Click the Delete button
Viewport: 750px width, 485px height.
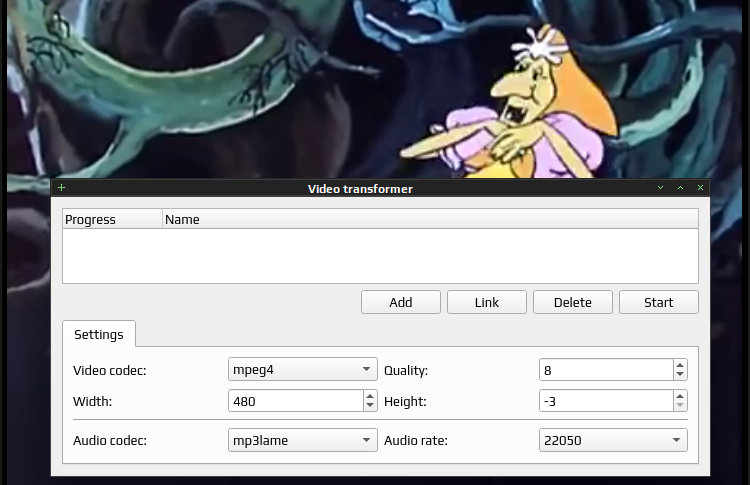(573, 302)
